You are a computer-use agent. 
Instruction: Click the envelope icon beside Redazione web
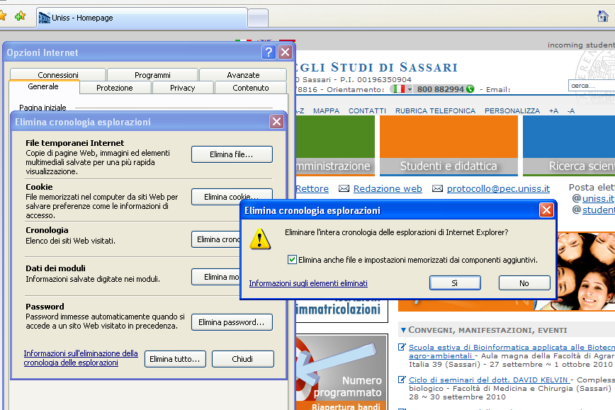(344, 188)
